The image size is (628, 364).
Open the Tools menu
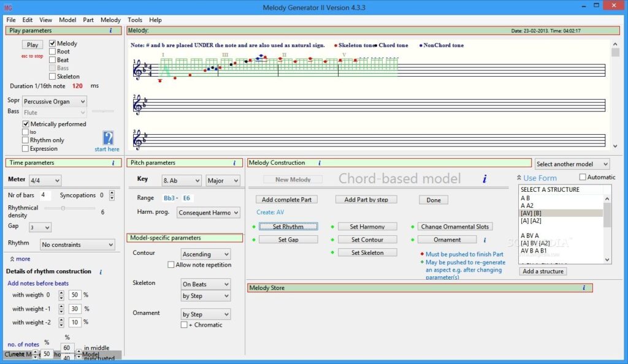(135, 20)
